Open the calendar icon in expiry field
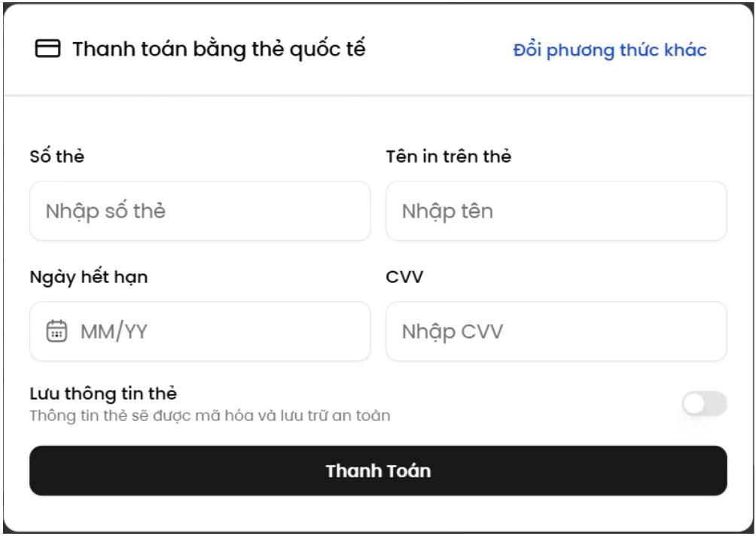This screenshot has height=536, width=756. click(56, 331)
